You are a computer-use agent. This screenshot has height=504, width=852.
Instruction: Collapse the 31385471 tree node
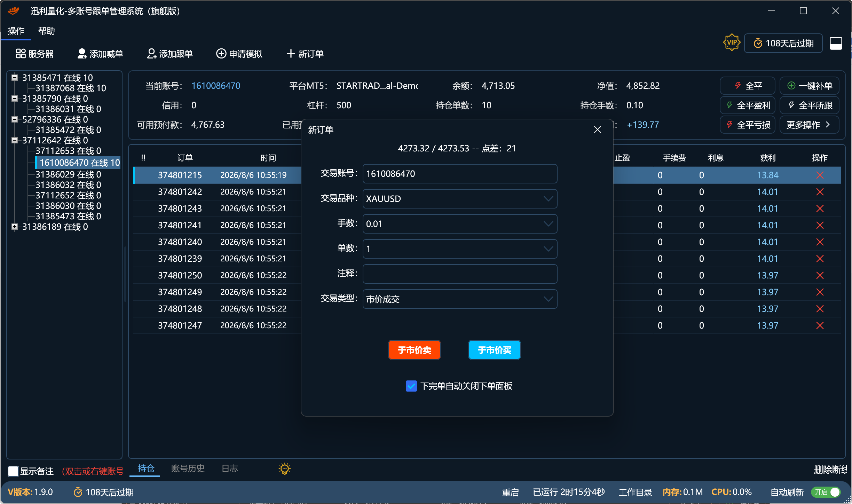tap(15, 78)
